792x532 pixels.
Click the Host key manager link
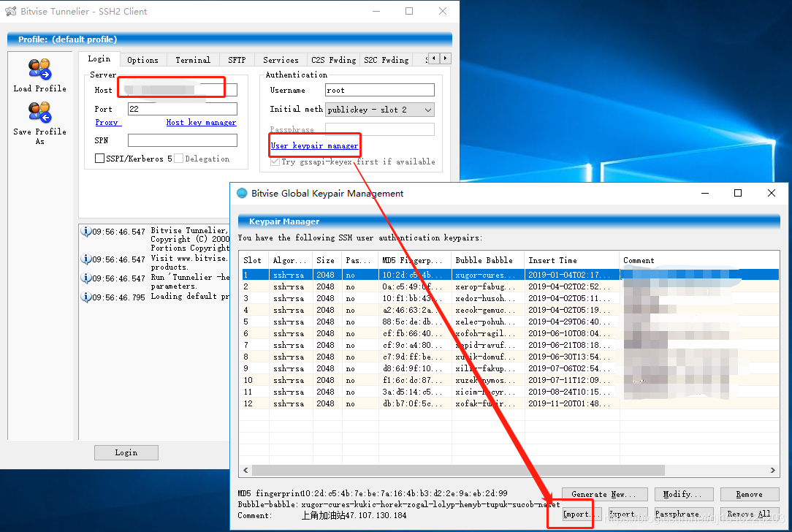pyautogui.click(x=201, y=122)
